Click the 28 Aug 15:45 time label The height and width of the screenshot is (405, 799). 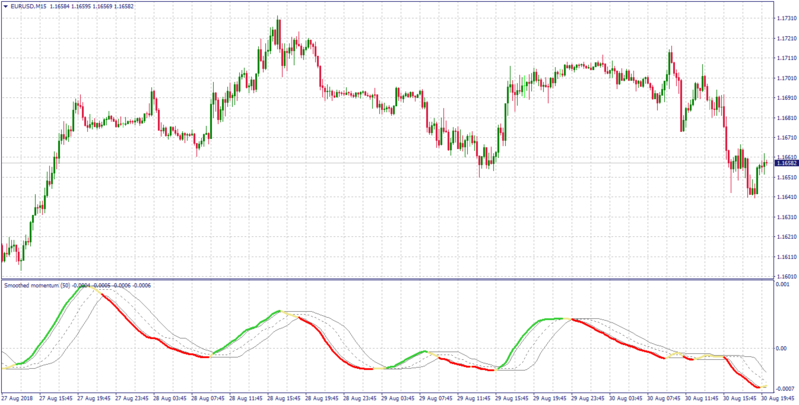point(285,399)
